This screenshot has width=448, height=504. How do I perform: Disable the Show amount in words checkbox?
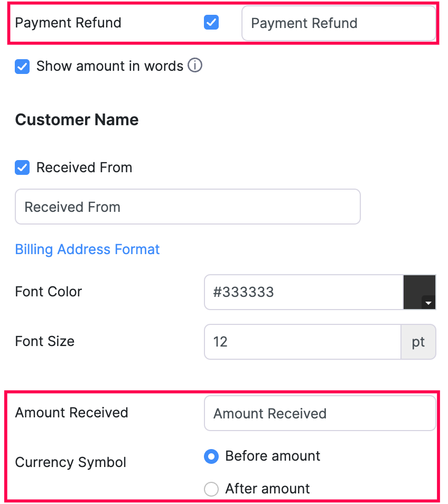click(22, 67)
